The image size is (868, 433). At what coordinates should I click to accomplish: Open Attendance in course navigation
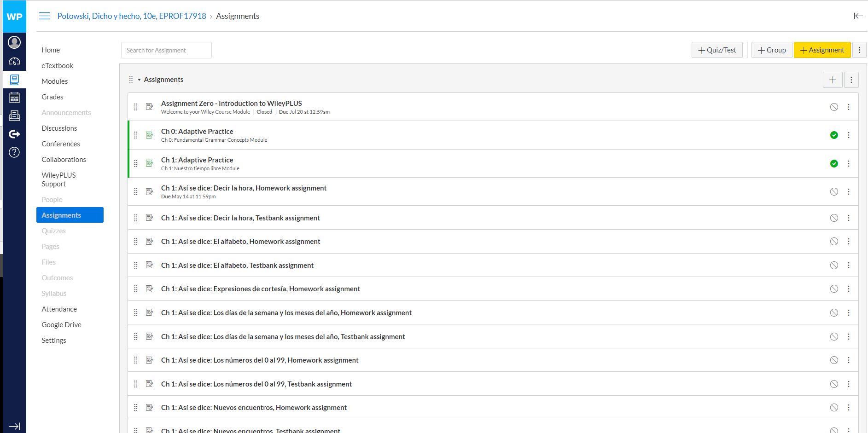(x=59, y=309)
